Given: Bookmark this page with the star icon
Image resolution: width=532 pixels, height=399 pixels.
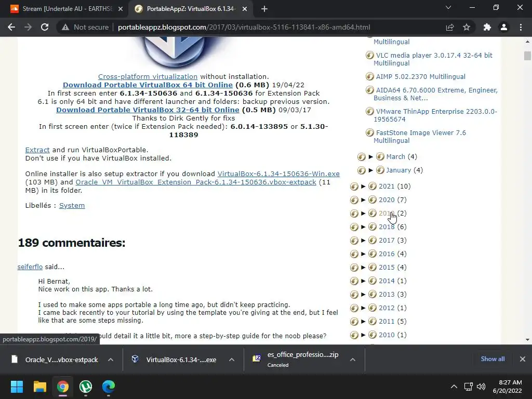Looking at the screenshot, I should [467, 27].
